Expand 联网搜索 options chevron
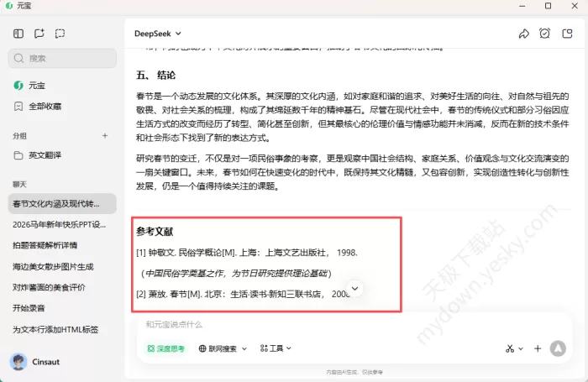This screenshot has width=588, height=382. [x=244, y=348]
